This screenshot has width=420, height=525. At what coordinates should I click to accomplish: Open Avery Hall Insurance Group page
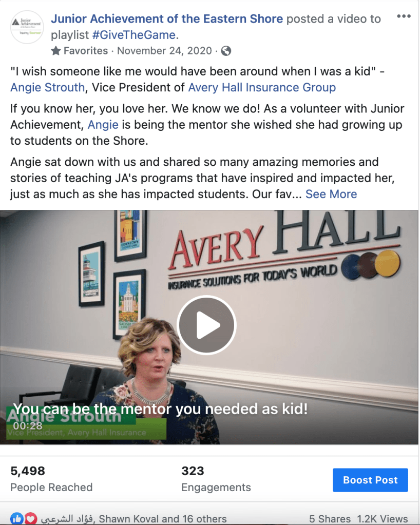(262, 87)
